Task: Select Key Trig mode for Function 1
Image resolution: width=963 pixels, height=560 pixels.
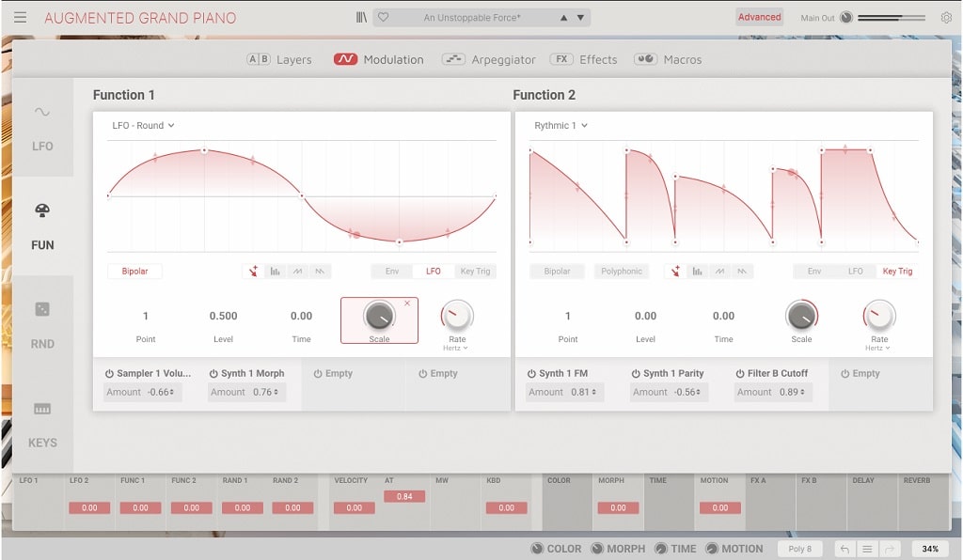Action: tap(475, 272)
